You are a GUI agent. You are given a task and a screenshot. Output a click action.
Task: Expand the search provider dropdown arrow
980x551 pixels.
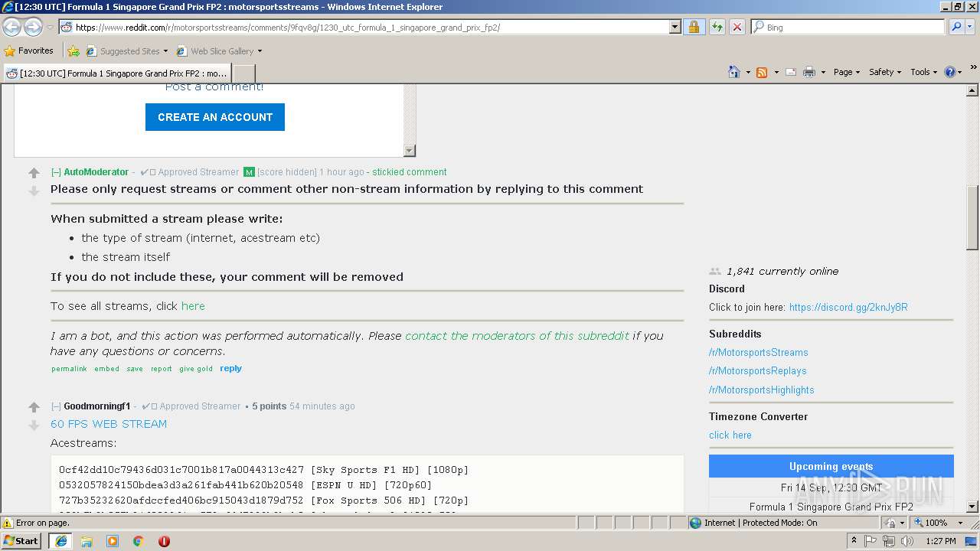point(971,27)
